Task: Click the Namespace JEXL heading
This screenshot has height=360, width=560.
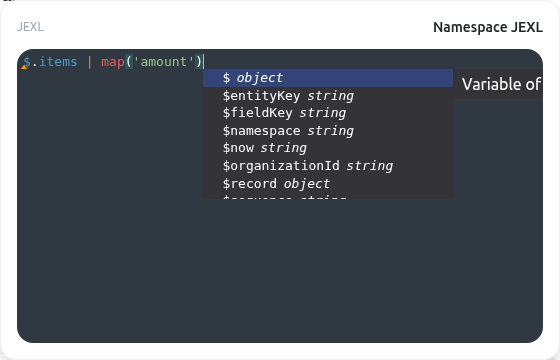Action: tap(488, 27)
